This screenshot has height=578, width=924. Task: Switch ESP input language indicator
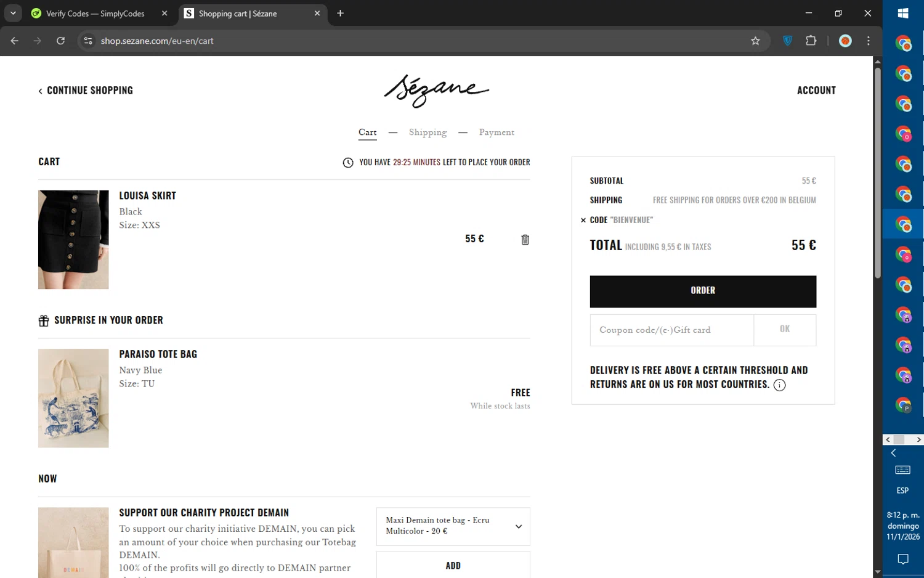(x=903, y=490)
